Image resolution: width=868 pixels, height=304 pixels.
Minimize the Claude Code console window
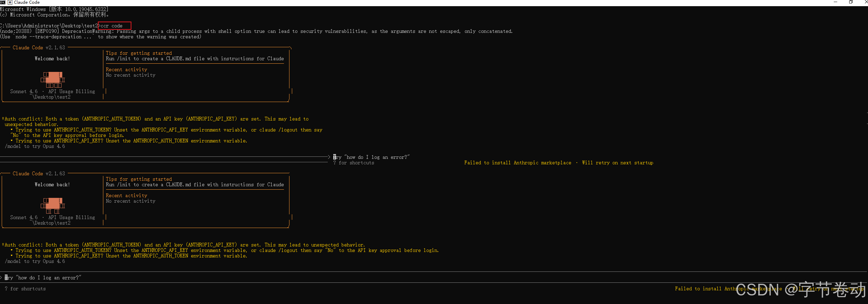(835, 2)
